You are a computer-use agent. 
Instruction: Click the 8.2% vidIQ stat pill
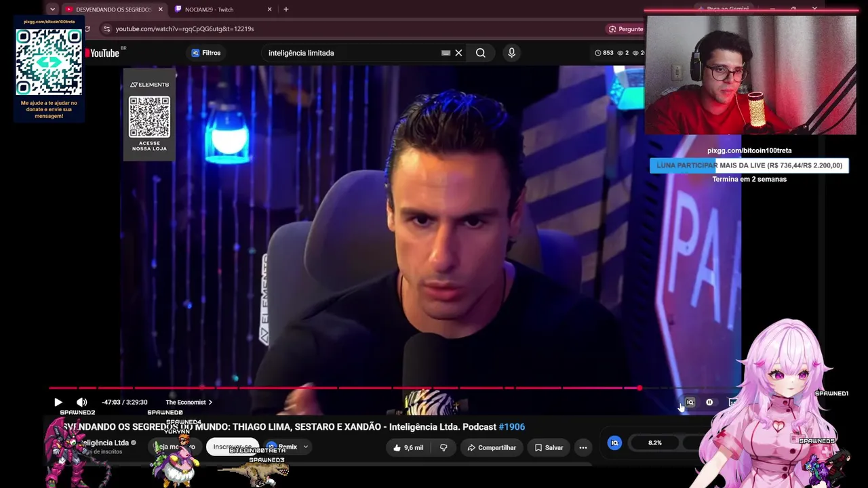654,443
